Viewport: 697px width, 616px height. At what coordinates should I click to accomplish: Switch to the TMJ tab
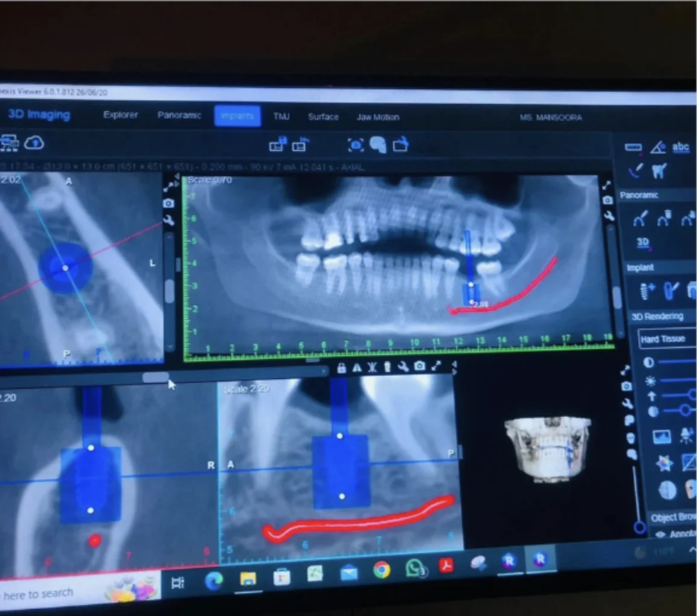[281, 117]
